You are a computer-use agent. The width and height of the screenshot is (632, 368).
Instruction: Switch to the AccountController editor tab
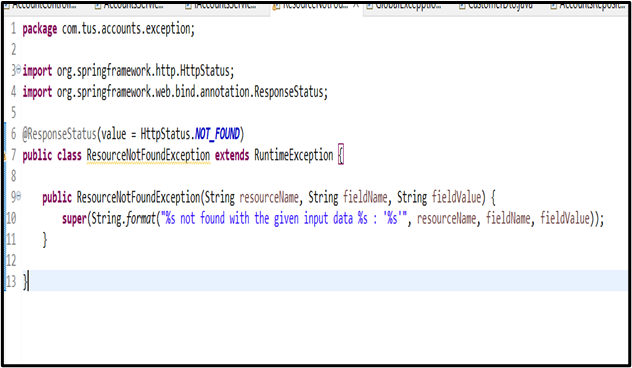click(40, 6)
